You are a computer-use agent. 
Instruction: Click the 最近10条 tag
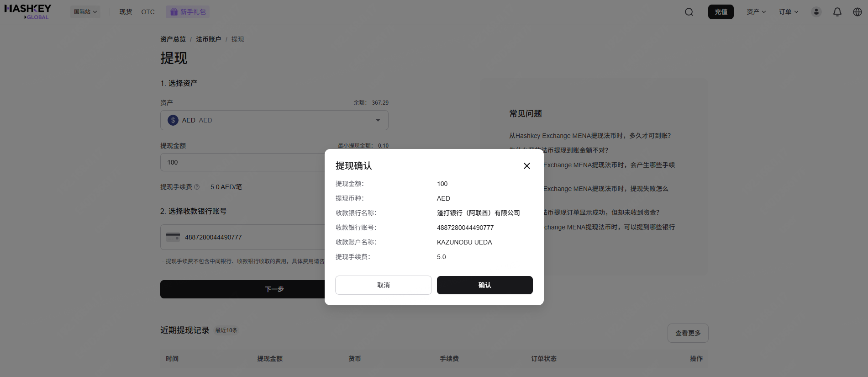click(226, 330)
